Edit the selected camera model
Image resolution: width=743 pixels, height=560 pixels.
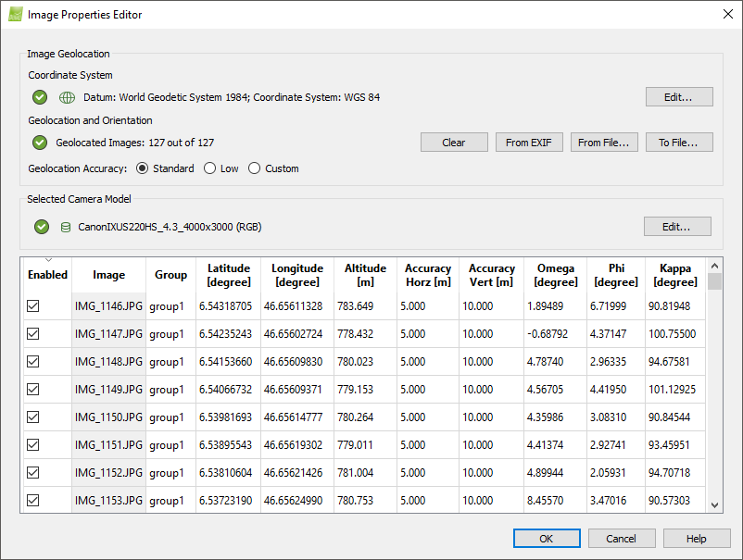[679, 226]
